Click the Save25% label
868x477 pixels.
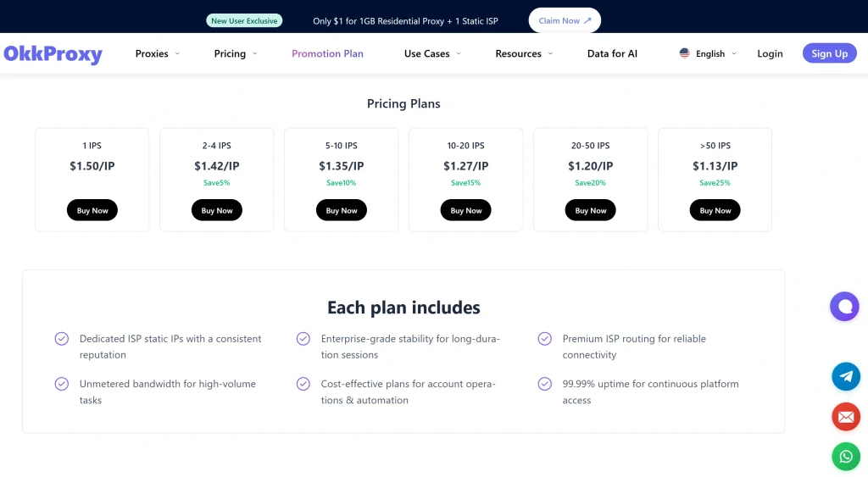tap(715, 183)
